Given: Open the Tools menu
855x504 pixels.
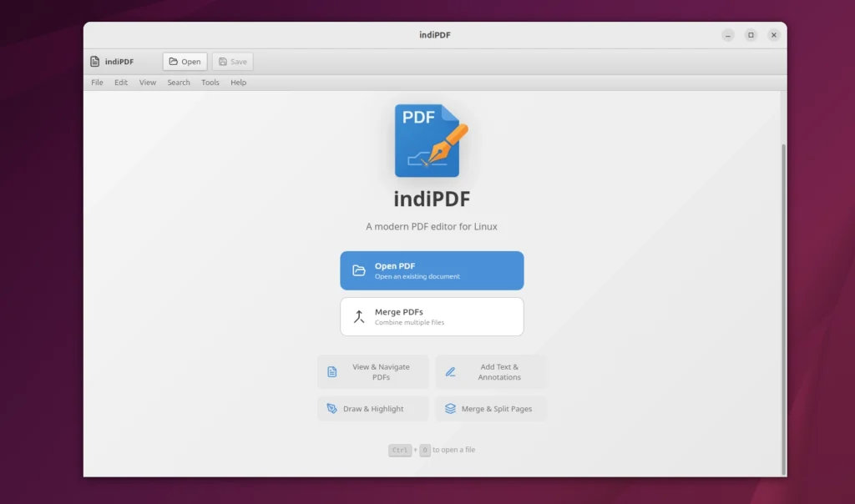Looking at the screenshot, I should [210, 82].
